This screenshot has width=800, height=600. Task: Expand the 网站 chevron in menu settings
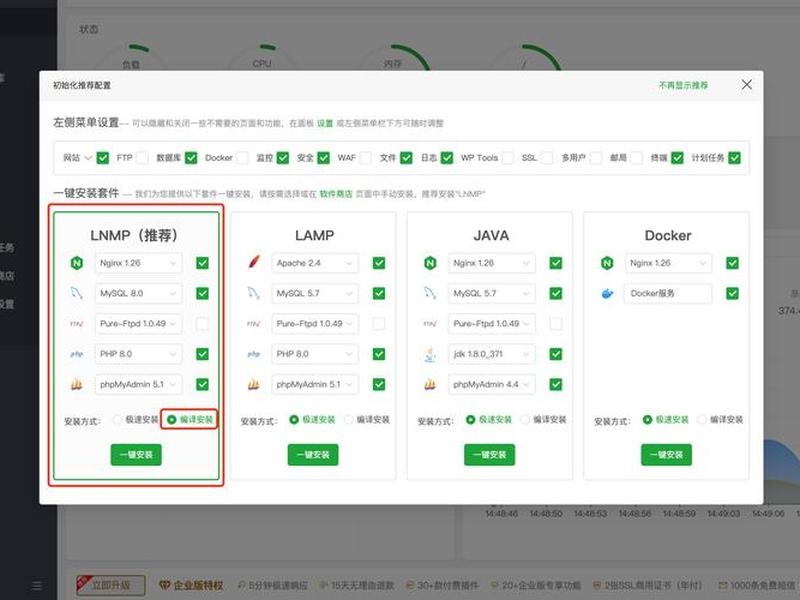tap(88, 158)
